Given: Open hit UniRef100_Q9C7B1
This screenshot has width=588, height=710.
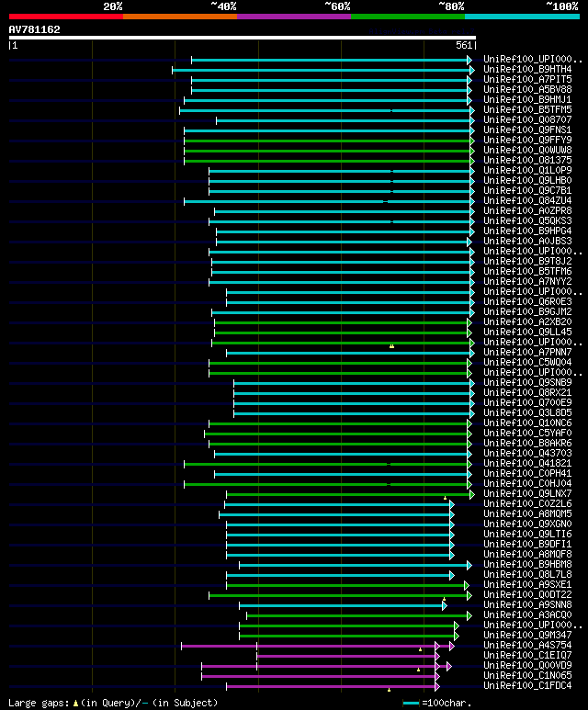Looking at the screenshot, I should [x=527, y=191].
